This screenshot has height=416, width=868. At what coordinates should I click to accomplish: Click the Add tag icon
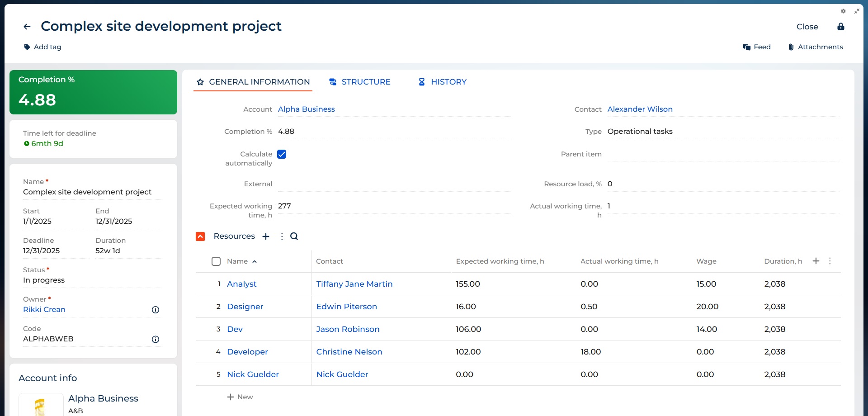tap(27, 47)
